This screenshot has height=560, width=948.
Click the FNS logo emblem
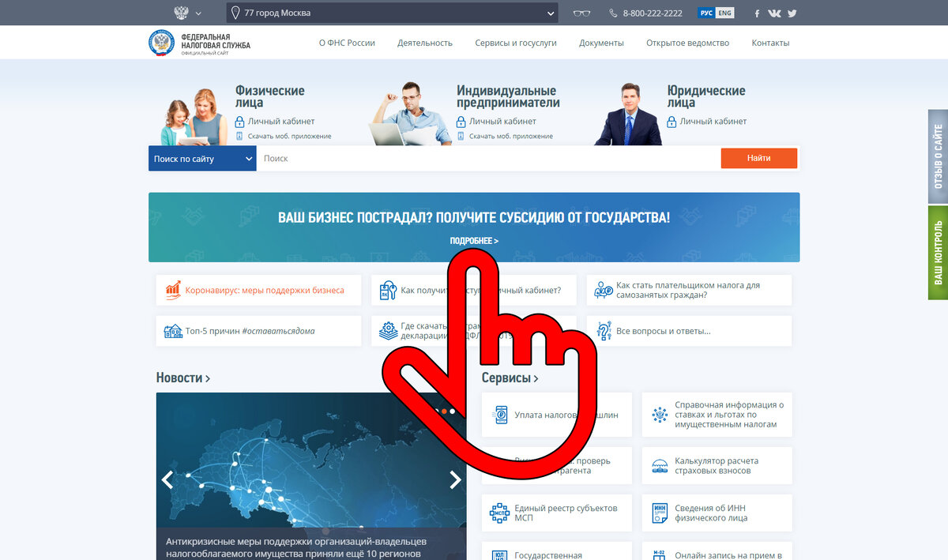[x=162, y=42]
